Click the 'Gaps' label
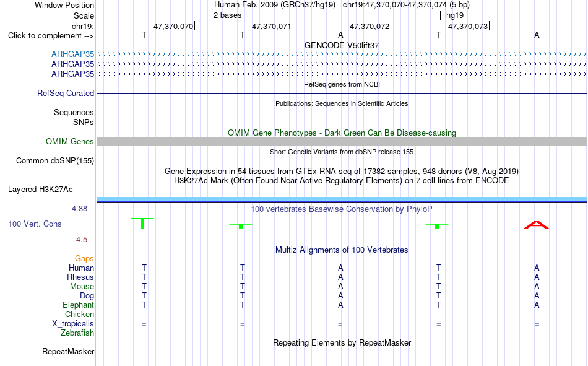Screen dimensions: 588x366 coord(84,258)
